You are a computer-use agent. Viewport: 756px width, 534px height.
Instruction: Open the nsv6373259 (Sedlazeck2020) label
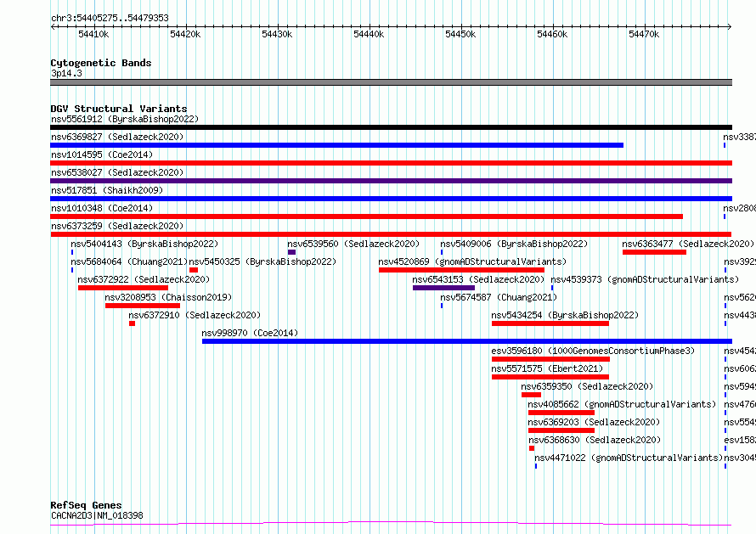tap(117, 226)
